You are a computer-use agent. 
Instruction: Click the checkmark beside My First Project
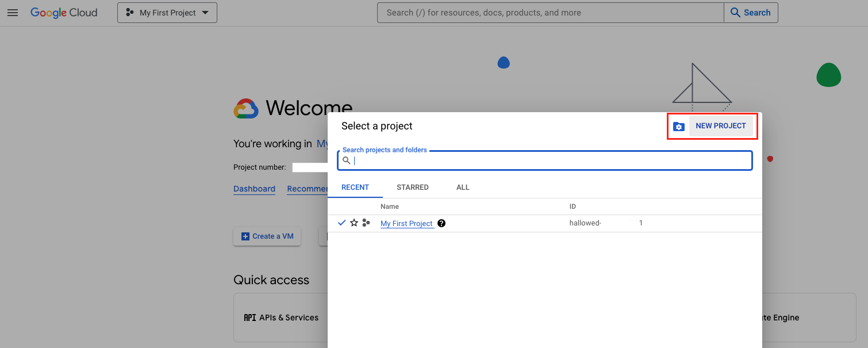coord(342,223)
